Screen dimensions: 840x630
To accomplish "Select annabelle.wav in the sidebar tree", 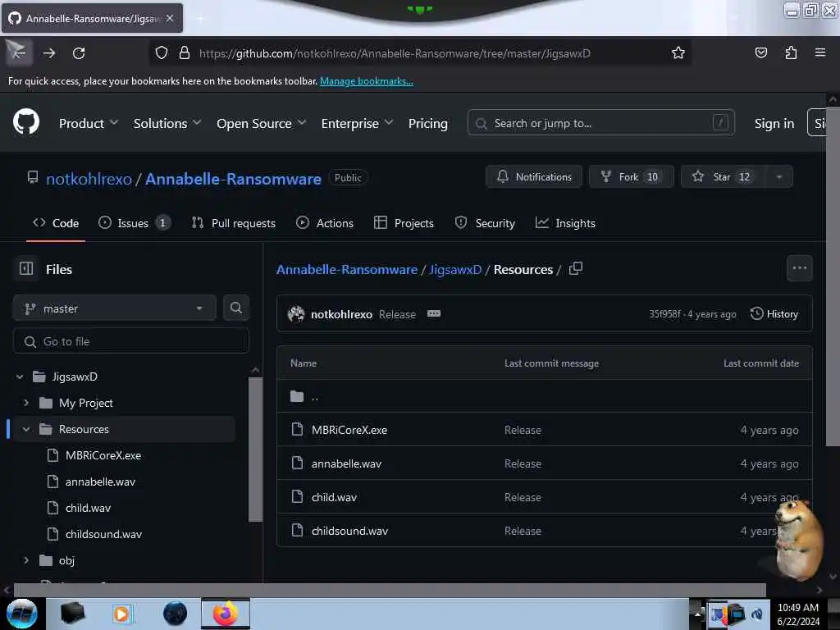I will [x=100, y=481].
